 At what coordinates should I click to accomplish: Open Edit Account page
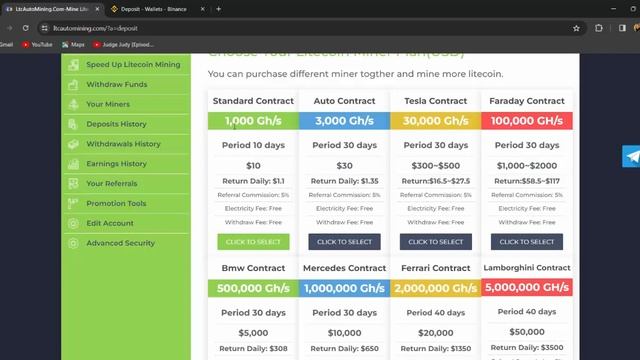coord(110,223)
